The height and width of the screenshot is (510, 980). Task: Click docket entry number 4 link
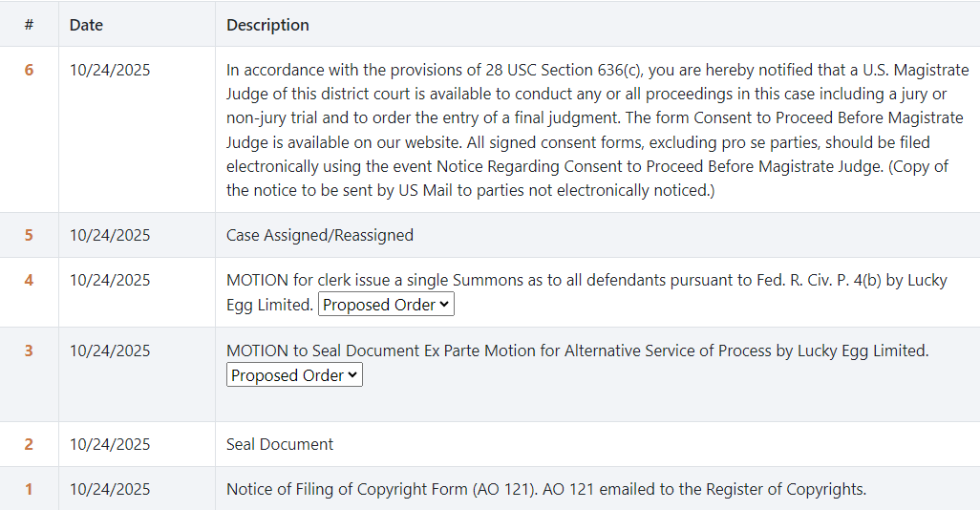pos(29,280)
